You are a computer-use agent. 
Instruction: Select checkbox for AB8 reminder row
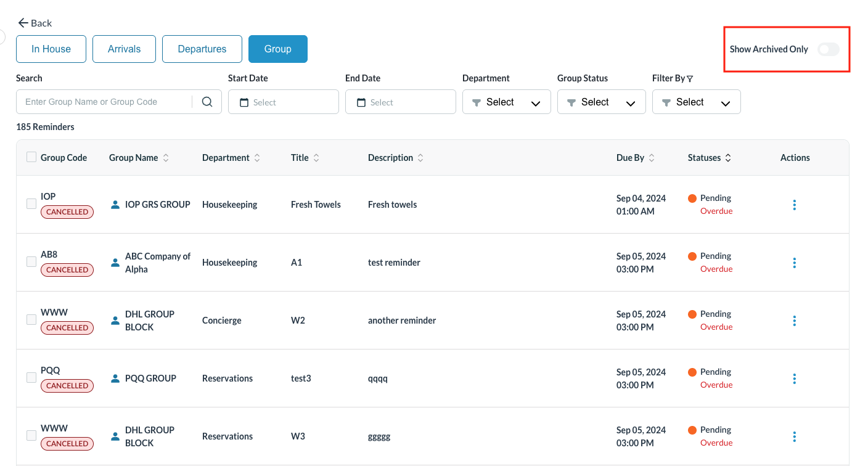pos(31,262)
